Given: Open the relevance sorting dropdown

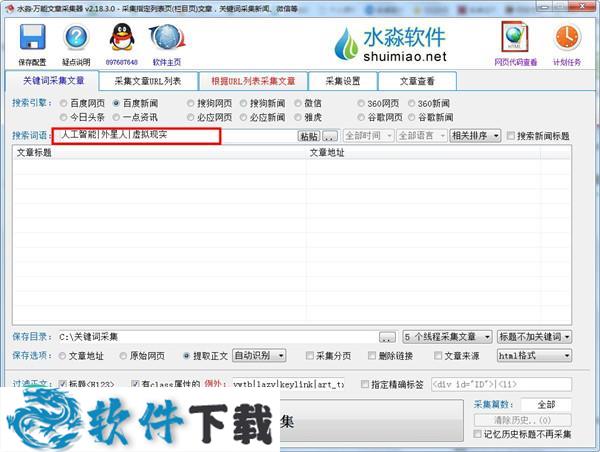Looking at the screenshot, I should click(x=474, y=136).
